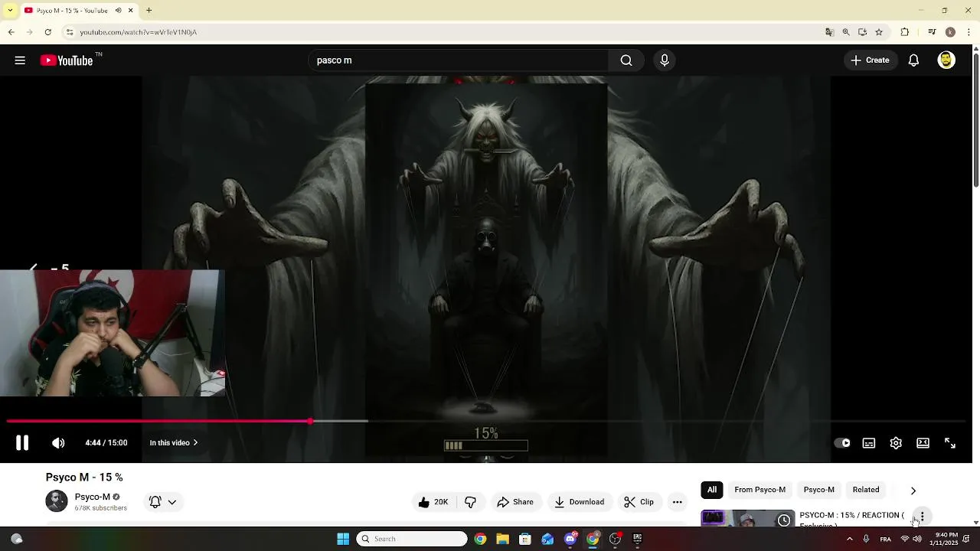Expand In this video chapters
The width and height of the screenshot is (980, 551).
[x=174, y=442]
